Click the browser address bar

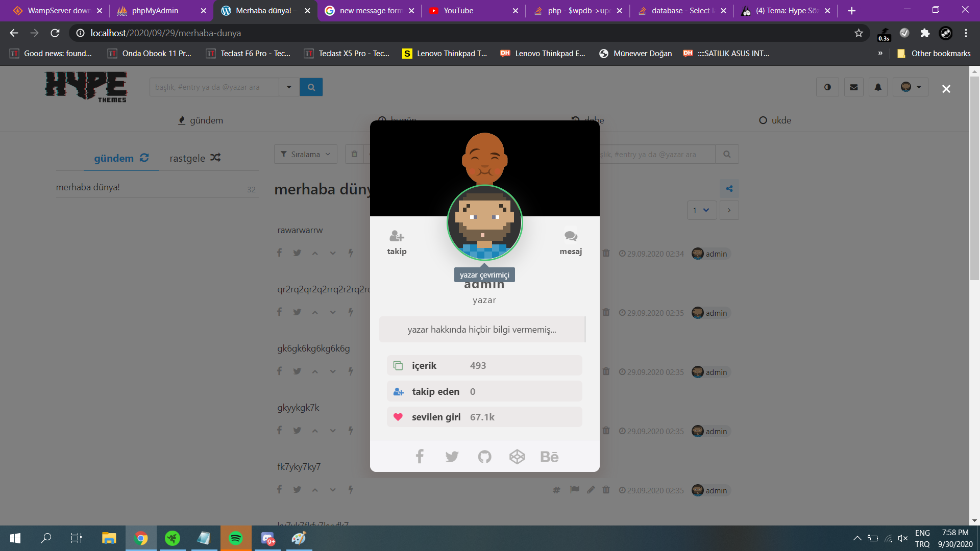tap(470, 33)
